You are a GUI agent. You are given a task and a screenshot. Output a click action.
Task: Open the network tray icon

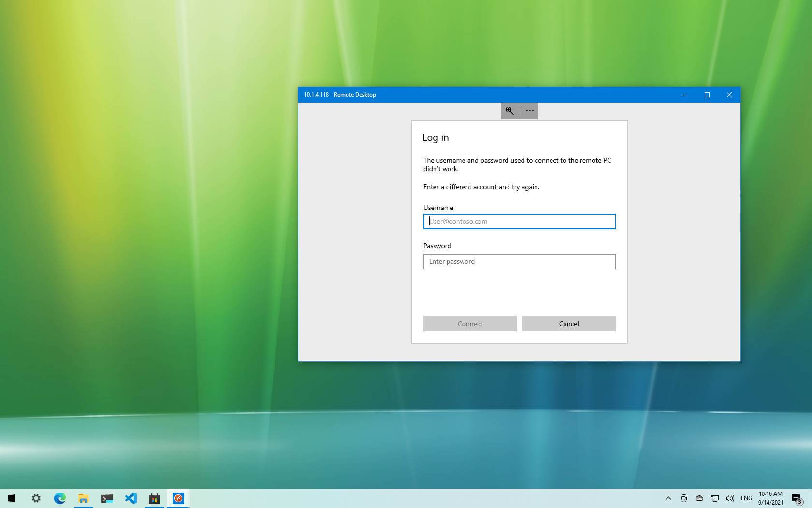pyautogui.click(x=715, y=498)
